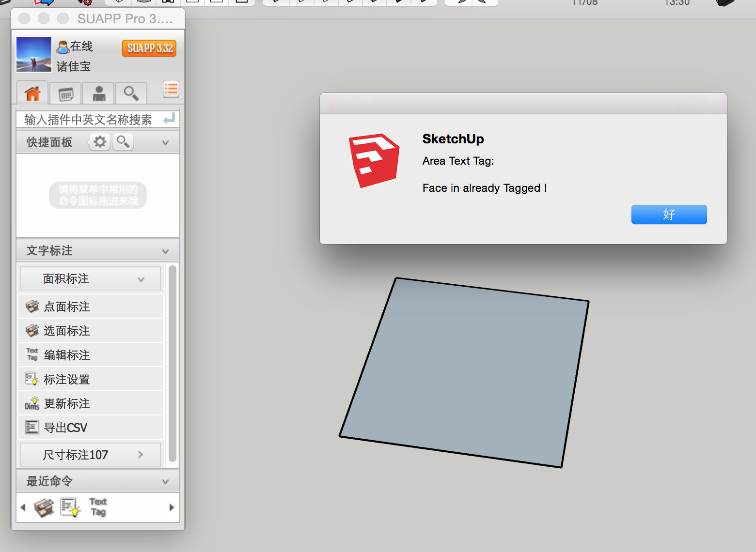The width and height of the screenshot is (756, 552).
Task: Click the orange list menu icon
Action: click(x=171, y=89)
